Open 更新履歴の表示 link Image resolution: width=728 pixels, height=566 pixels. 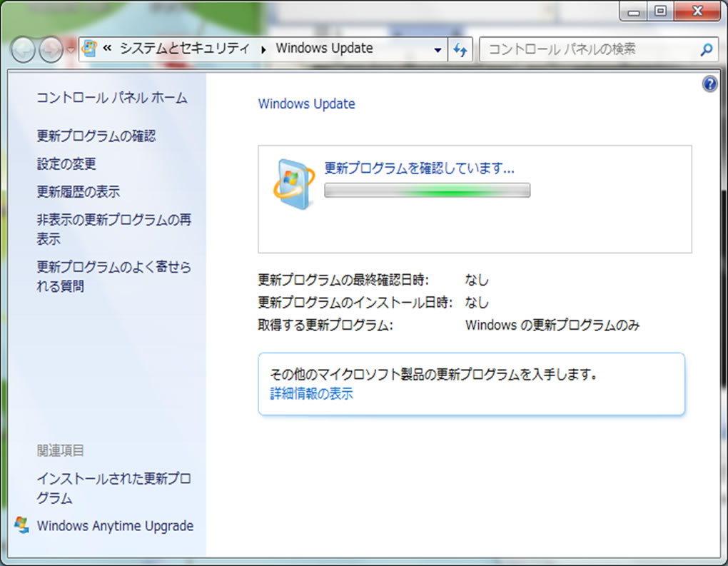click(x=78, y=191)
